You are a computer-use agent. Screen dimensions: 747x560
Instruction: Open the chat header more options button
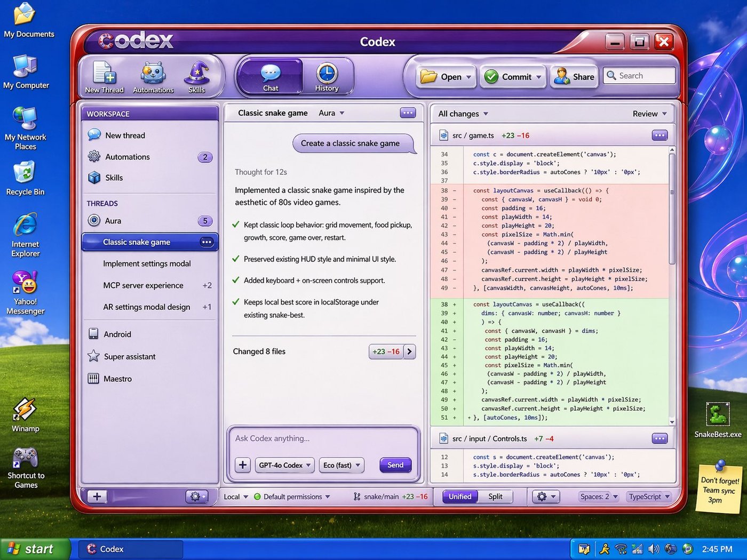(x=408, y=113)
